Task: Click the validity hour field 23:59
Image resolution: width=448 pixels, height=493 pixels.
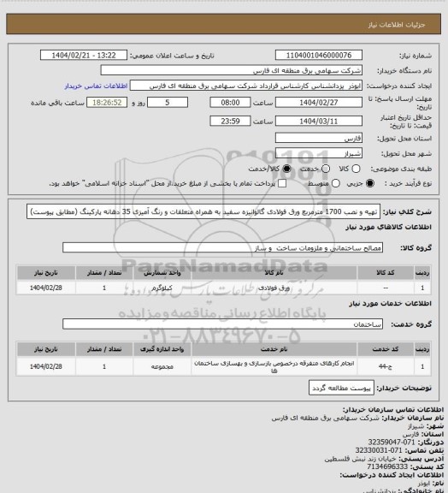Action: tap(230, 121)
